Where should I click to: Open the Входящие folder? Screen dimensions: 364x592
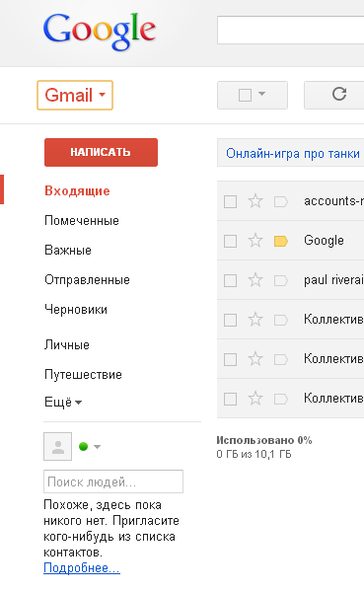click(77, 191)
